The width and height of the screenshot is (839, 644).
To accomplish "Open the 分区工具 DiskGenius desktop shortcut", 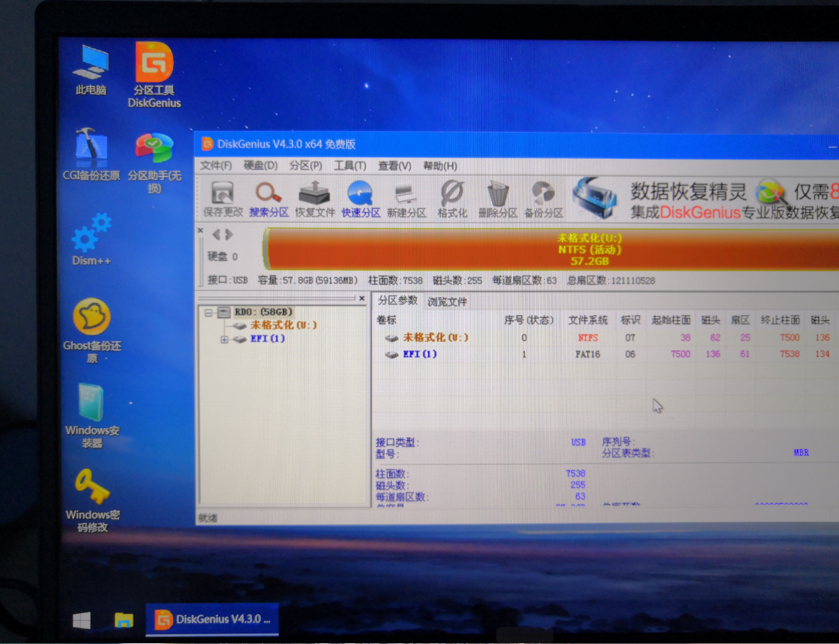I will [154, 75].
